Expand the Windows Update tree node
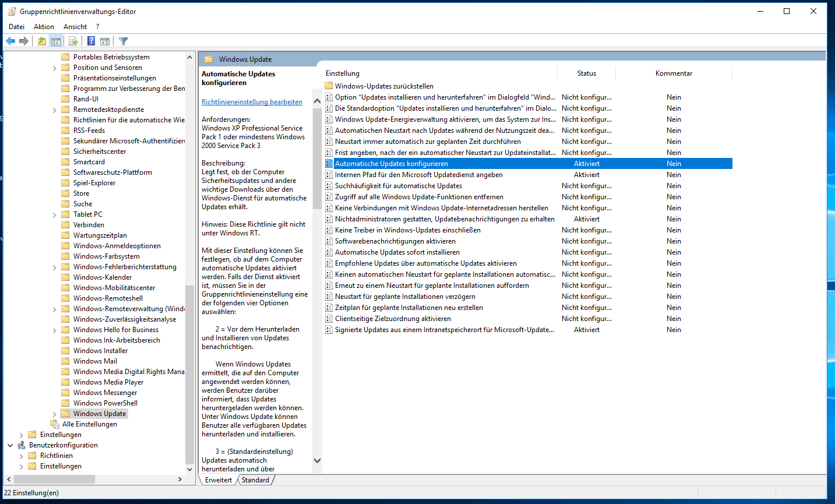The image size is (835, 504). 54,414
